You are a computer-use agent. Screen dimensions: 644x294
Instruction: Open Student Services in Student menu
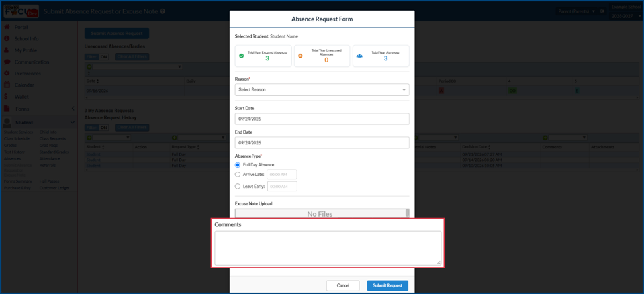click(x=18, y=132)
